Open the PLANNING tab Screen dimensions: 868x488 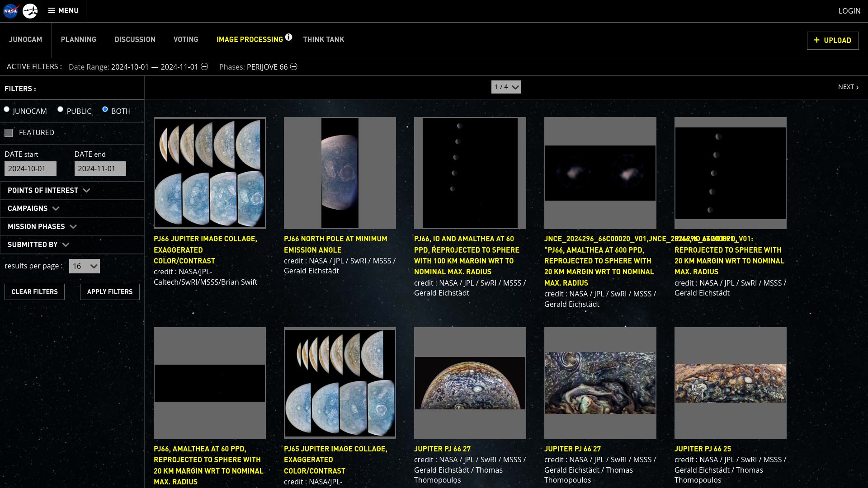click(x=79, y=39)
